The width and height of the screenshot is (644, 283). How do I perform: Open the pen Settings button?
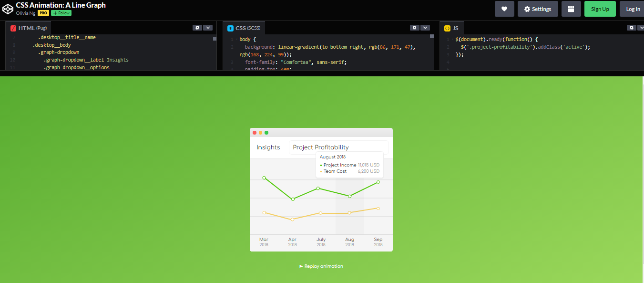point(538,9)
